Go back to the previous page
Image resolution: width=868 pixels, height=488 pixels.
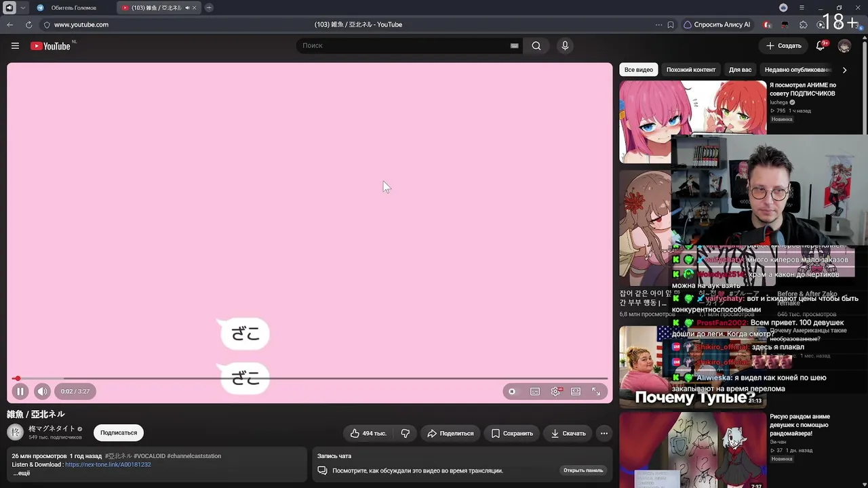(x=10, y=24)
